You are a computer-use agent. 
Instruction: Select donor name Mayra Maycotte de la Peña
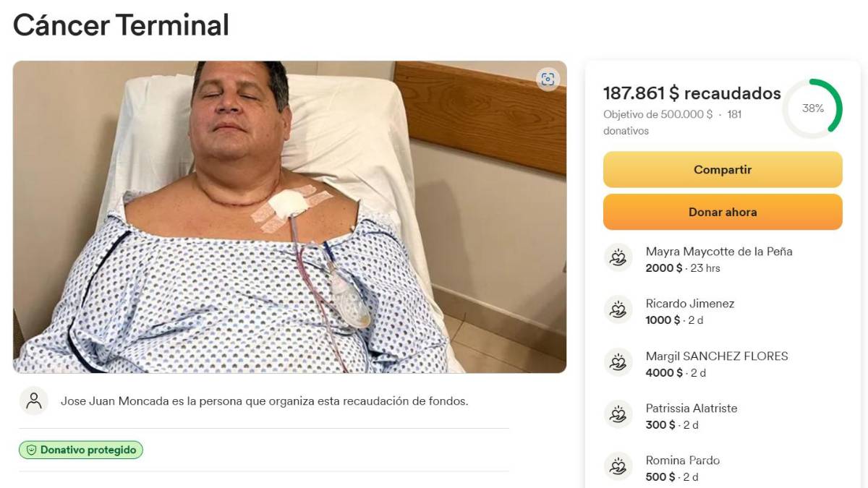tap(718, 252)
